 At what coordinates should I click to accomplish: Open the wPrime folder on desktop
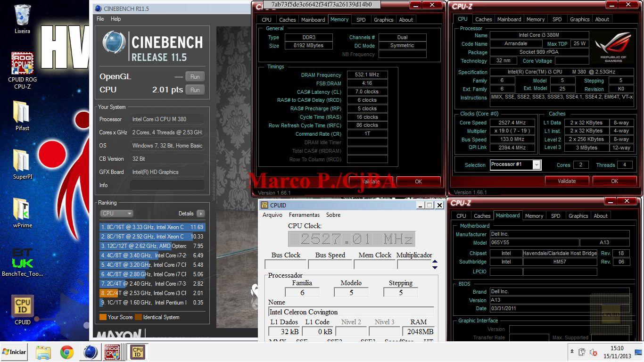[22, 213]
